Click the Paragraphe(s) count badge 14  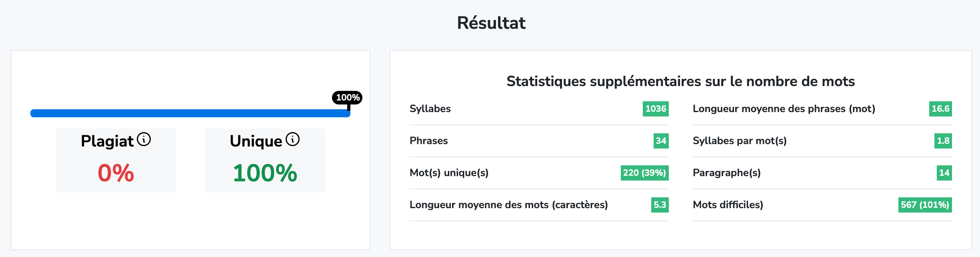944,173
